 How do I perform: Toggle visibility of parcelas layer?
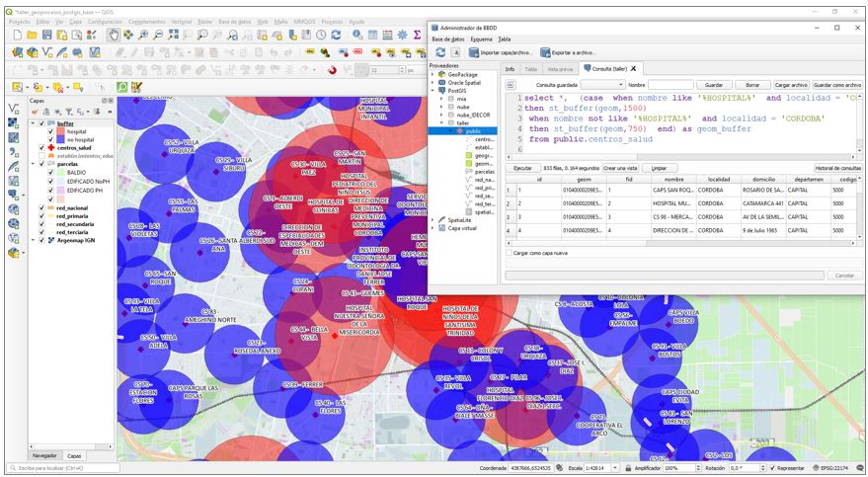41,164
